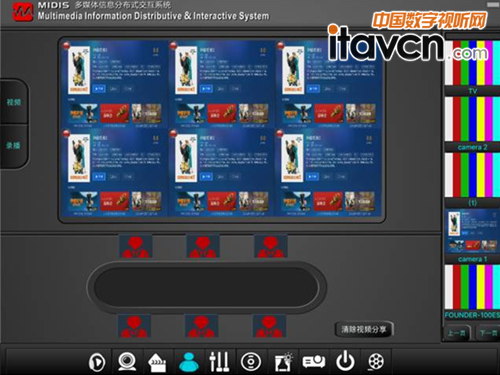The height and width of the screenshot is (375, 500).
Task: Select the TV color-bar source thumbnail
Action: (472, 63)
